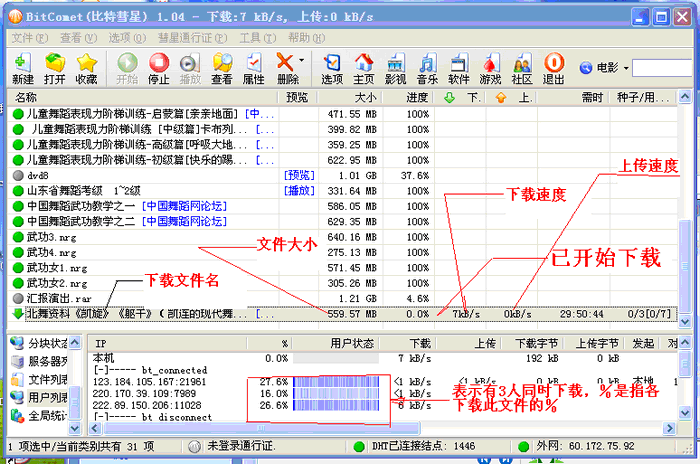Open the 帮助(H) menu
Image resolution: width=700 pixels, height=464 pixels.
click(306, 38)
